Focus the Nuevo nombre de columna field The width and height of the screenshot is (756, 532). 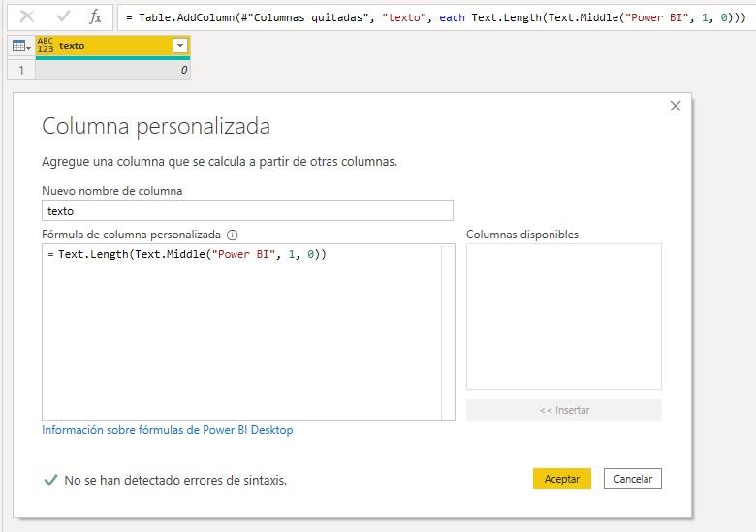(247, 210)
